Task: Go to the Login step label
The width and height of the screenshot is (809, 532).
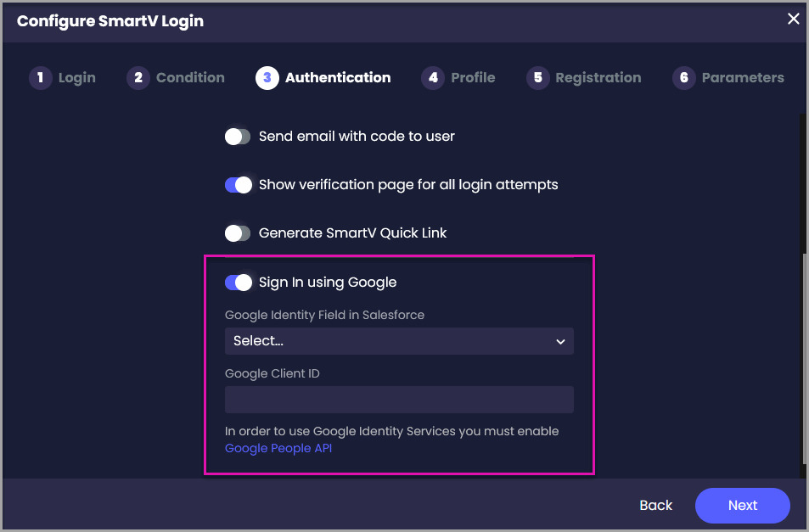Action: click(77, 78)
